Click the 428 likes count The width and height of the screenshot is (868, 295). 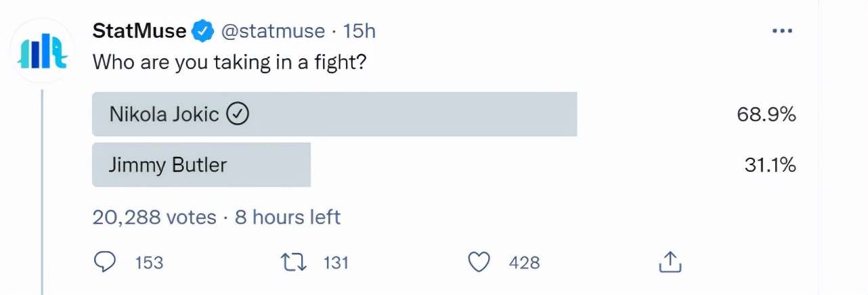(525, 263)
